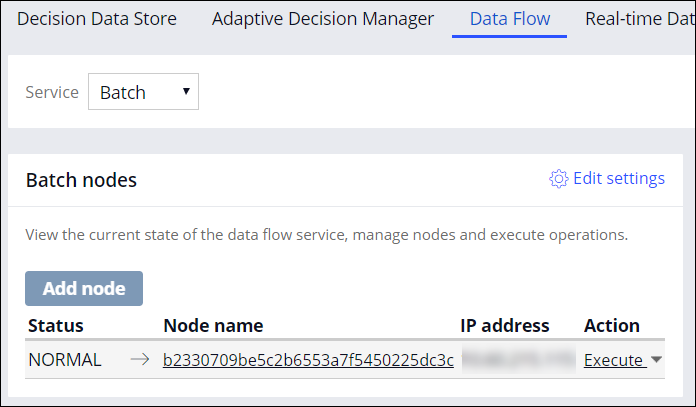Select the NORMAL status cell
The width and height of the screenshot is (696, 407).
[65, 360]
